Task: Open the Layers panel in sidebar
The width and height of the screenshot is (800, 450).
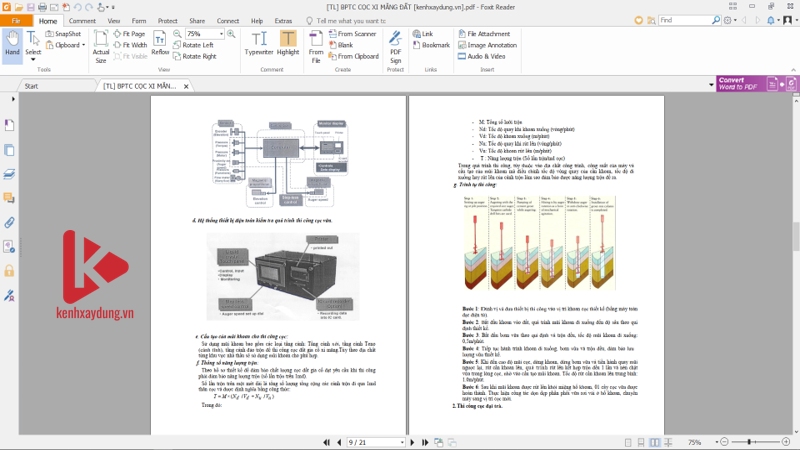Action: coord(9,173)
